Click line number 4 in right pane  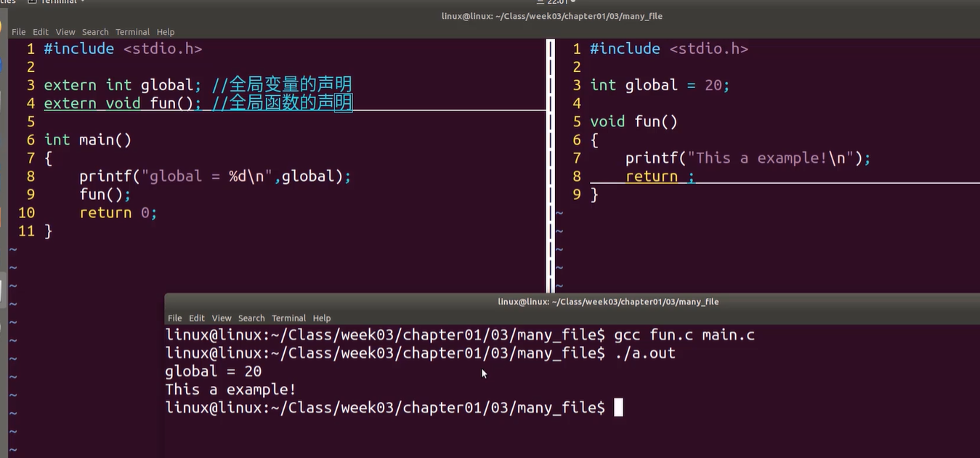(x=577, y=103)
